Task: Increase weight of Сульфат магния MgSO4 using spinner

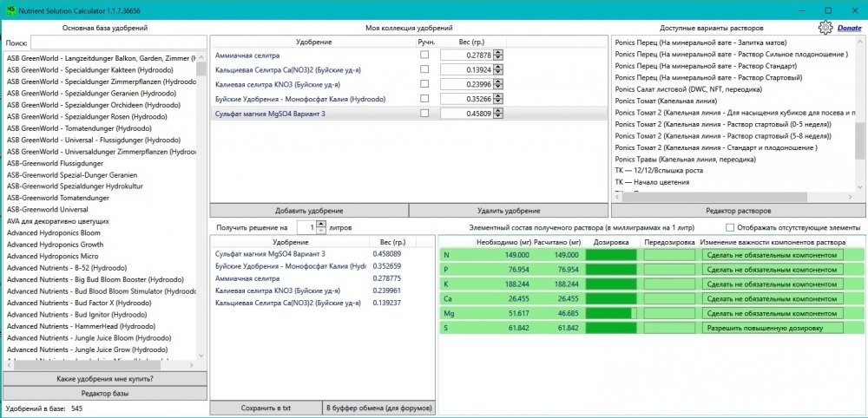Action: [x=498, y=110]
